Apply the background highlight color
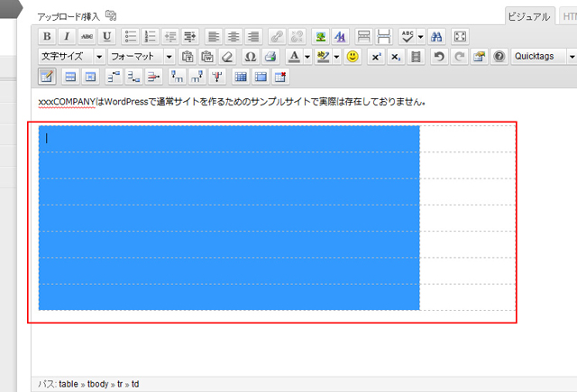 point(323,57)
